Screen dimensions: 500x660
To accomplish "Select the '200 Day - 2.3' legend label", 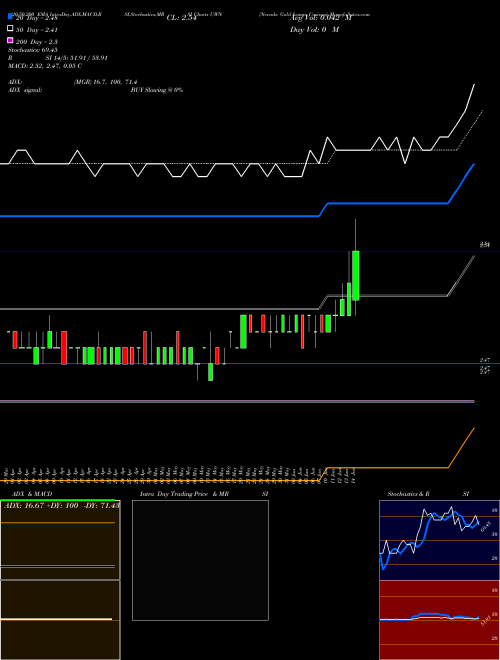I will tap(36, 42).
